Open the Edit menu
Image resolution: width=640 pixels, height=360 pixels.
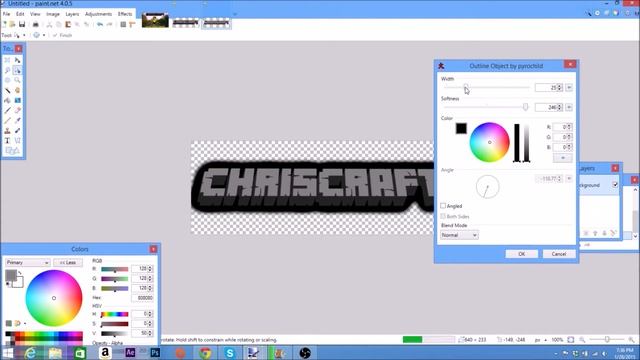point(20,14)
